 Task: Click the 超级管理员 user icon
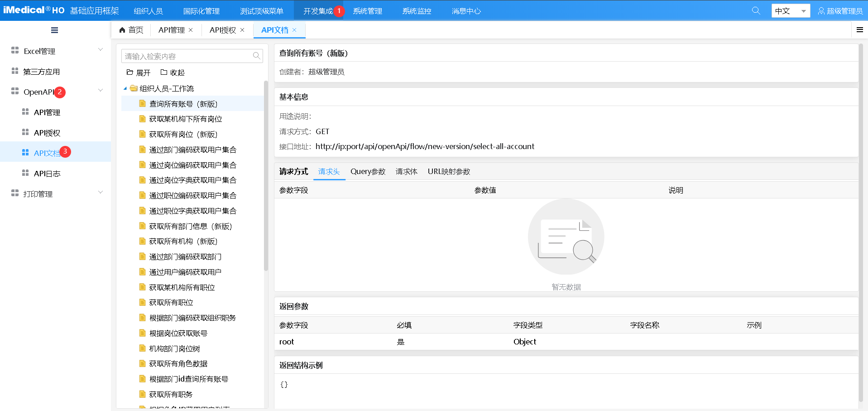click(821, 11)
